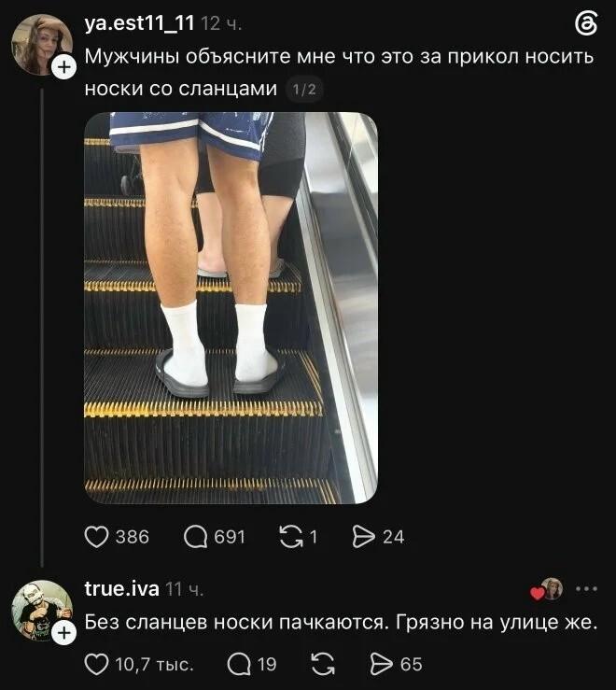Open comments on the post showing 691 replies
The height and width of the screenshot is (690, 616).
coord(195,537)
